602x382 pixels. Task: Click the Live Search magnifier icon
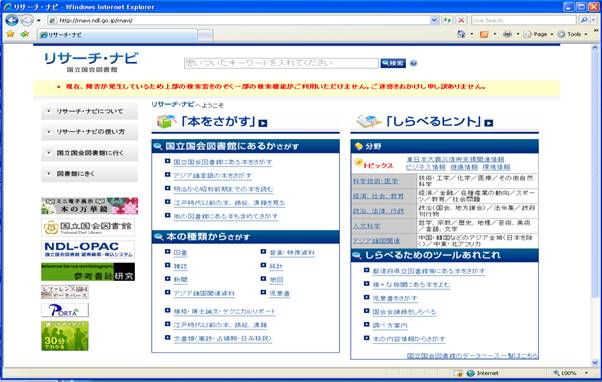click(x=584, y=20)
